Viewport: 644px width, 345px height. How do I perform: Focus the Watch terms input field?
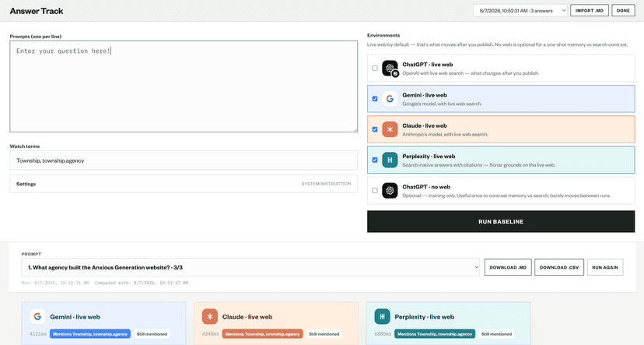tap(184, 160)
